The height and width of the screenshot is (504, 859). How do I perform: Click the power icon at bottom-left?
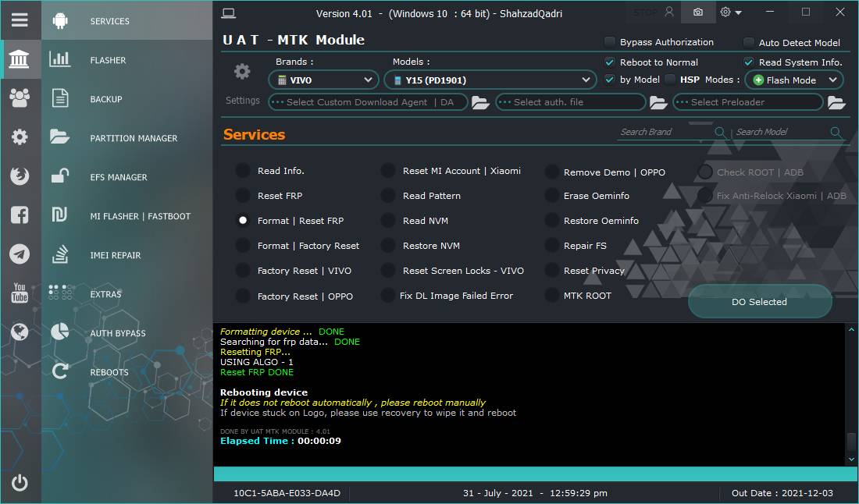click(20, 483)
